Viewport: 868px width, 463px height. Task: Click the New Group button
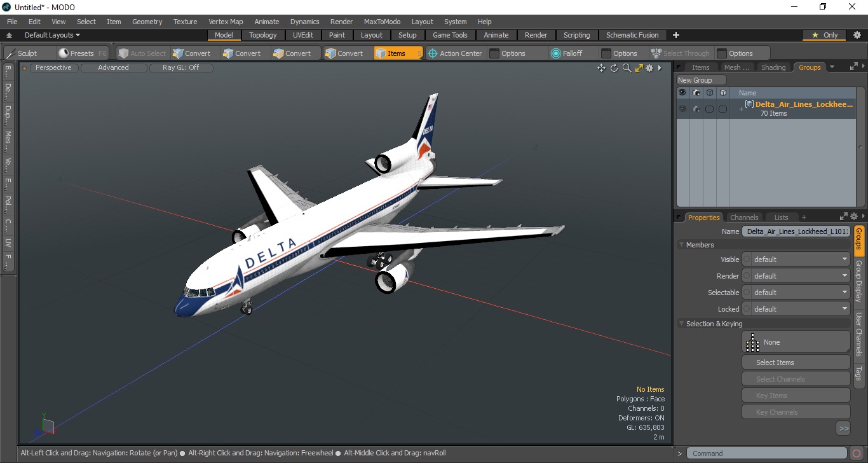(x=701, y=80)
